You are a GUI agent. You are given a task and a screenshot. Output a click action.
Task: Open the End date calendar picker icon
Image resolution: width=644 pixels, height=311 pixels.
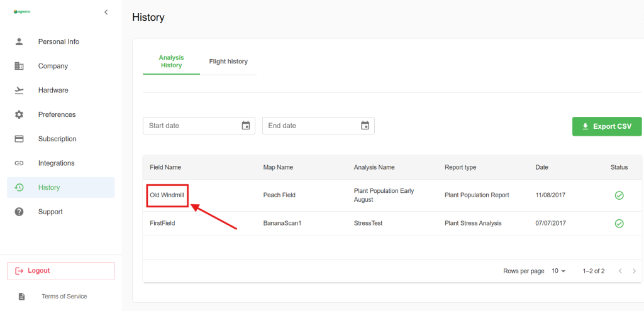tap(365, 126)
